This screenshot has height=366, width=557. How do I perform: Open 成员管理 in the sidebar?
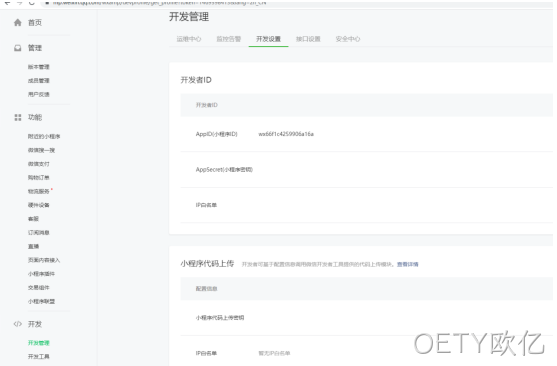[39, 81]
